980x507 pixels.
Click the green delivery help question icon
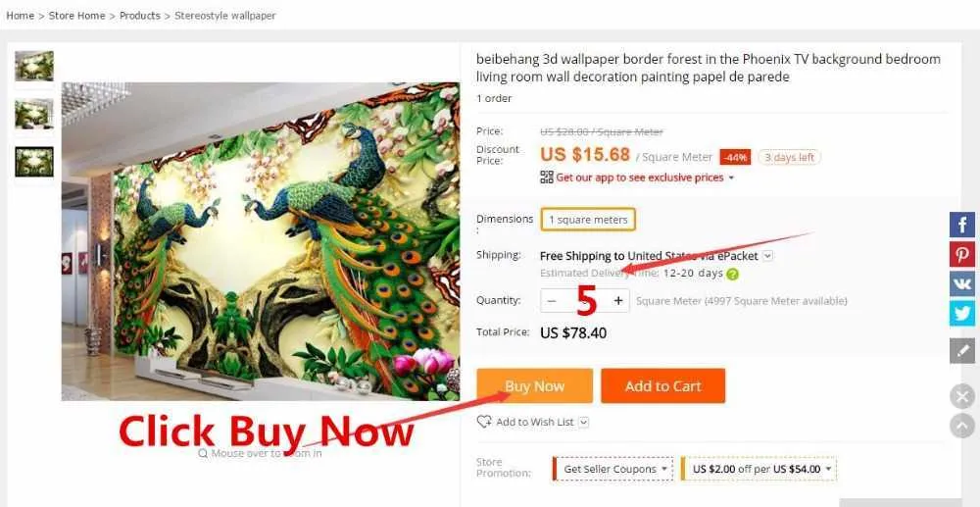tap(732, 274)
